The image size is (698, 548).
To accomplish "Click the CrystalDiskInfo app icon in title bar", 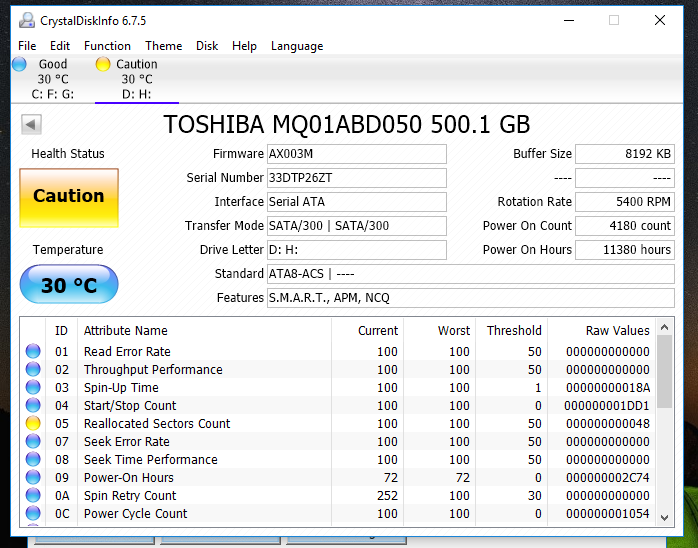I will pos(27,20).
